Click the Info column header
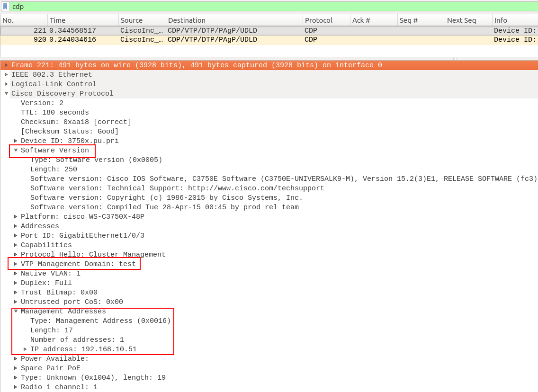The width and height of the screenshot is (538, 392). [515, 20]
